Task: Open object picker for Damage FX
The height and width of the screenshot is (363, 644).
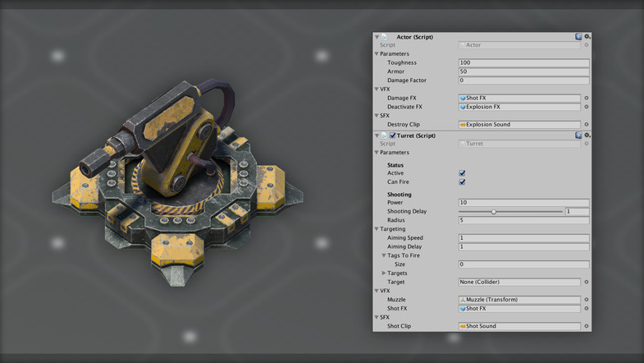Action: pyautogui.click(x=587, y=98)
